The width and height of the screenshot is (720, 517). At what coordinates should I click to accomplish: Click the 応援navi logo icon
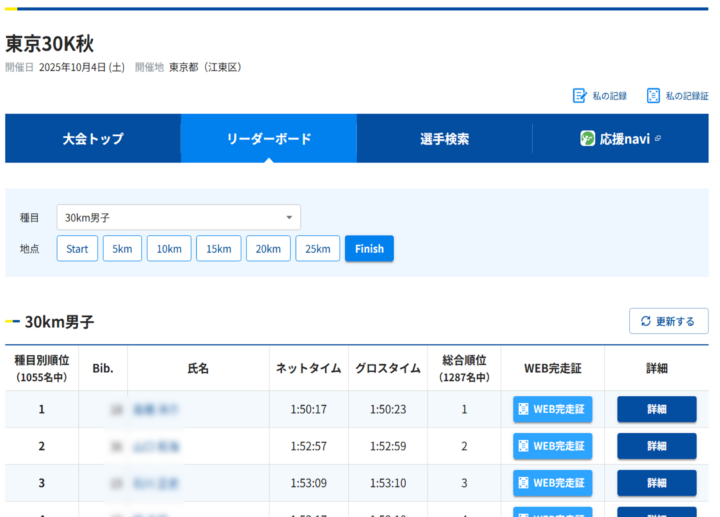588,139
